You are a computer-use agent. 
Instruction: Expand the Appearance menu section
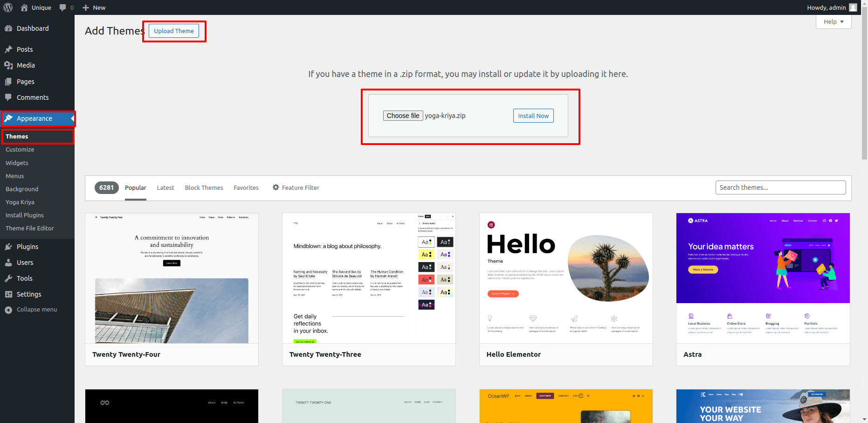tap(34, 118)
